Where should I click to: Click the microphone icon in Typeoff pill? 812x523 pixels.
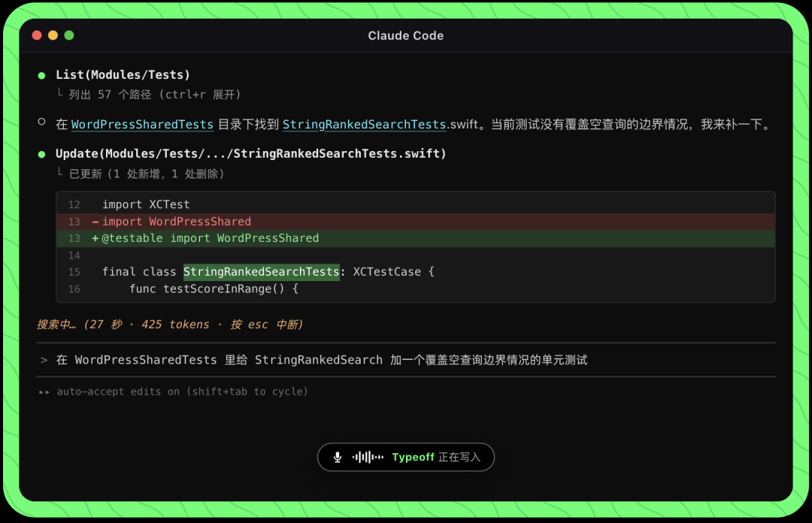coord(337,457)
